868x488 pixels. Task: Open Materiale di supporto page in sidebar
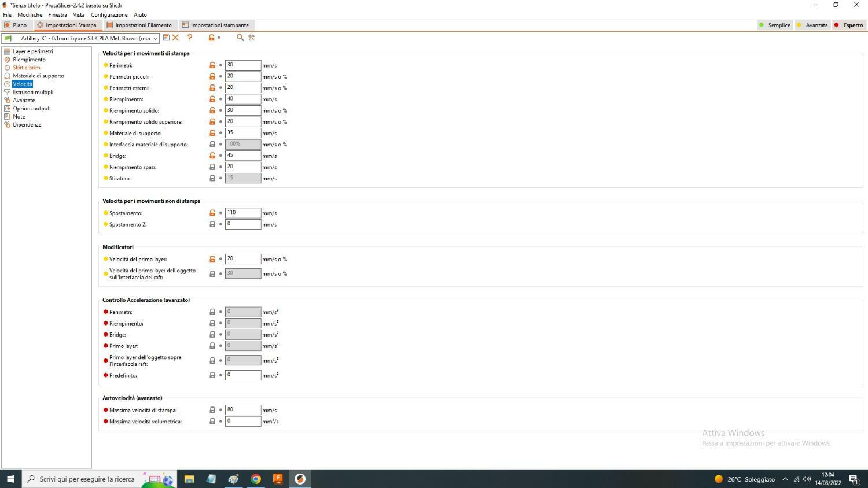38,76
